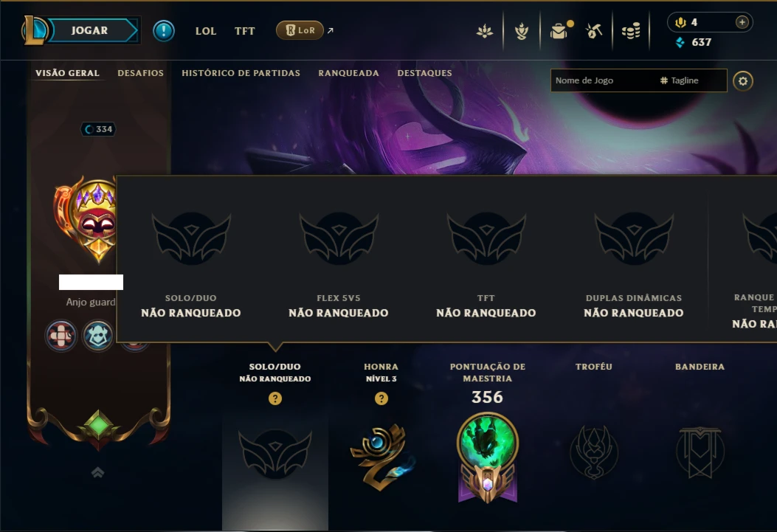This screenshot has height=532, width=777.
Task: Add RP with the plus button
Action: pos(742,22)
